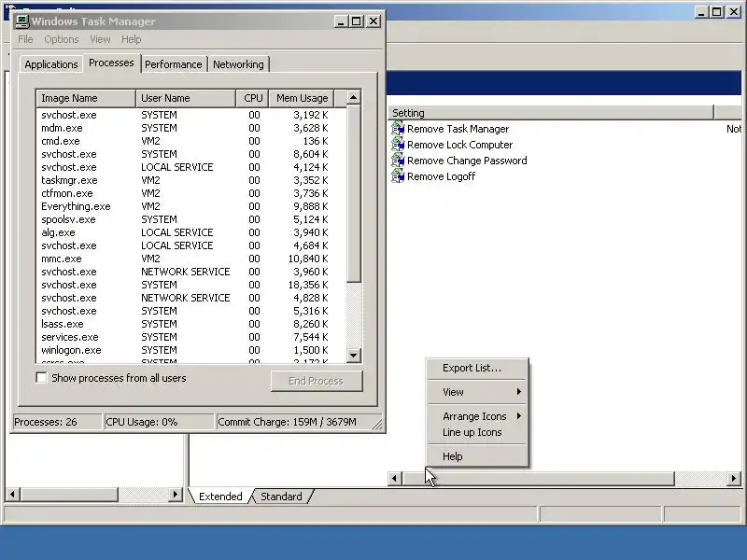Click process list scroll down arrow
The image size is (747, 560).
pyautogui.click(x=353, y=355)
